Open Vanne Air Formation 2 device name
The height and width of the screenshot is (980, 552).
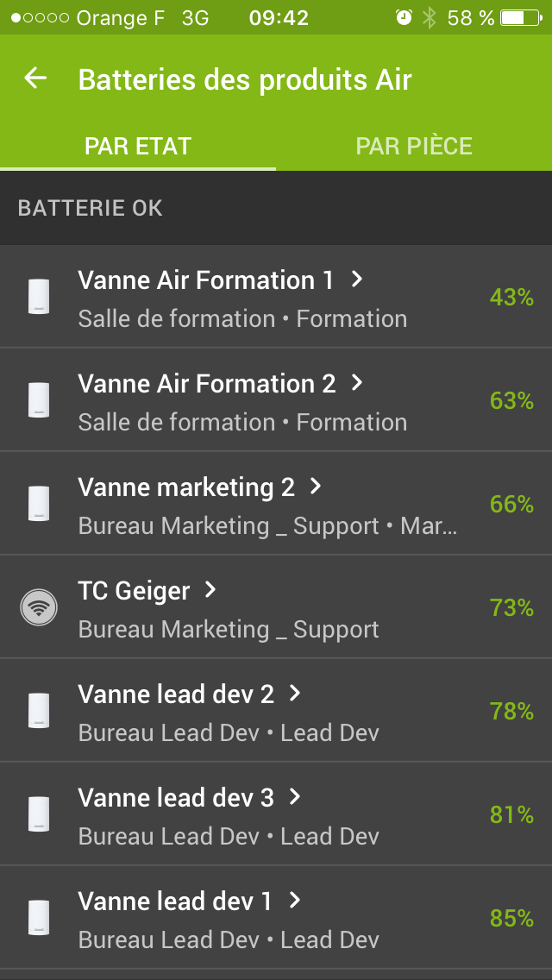coord(207,384)
